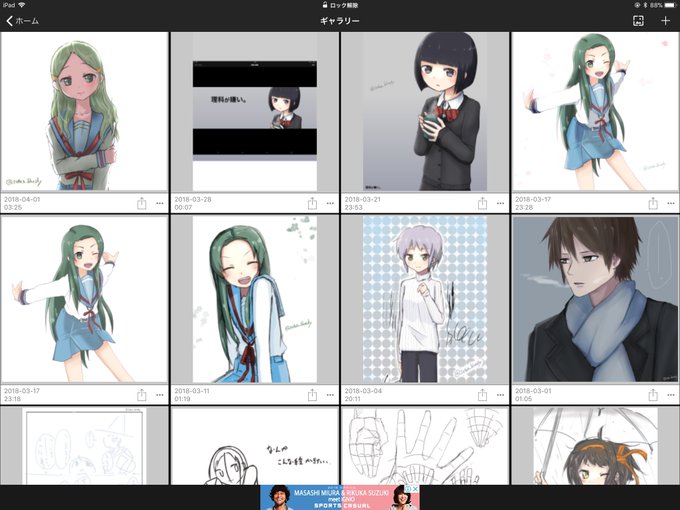
Task: Close the ad with its X icon
Action: click(415, 489)
